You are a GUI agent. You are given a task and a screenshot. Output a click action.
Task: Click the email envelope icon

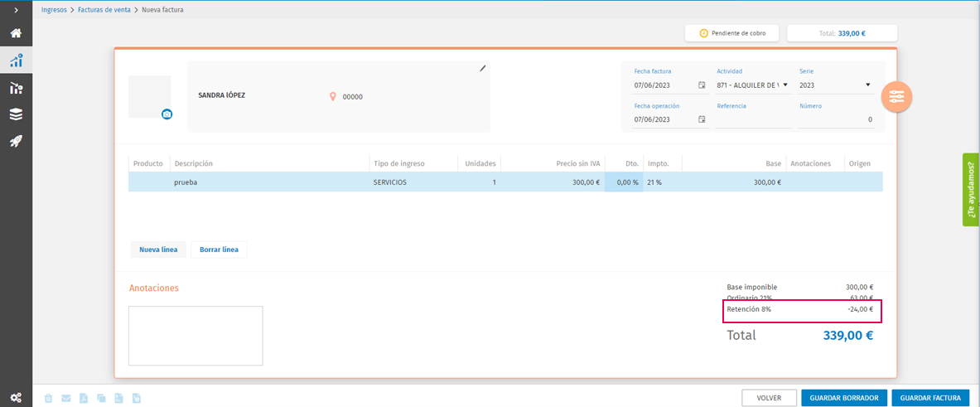[x=66, y=398]
